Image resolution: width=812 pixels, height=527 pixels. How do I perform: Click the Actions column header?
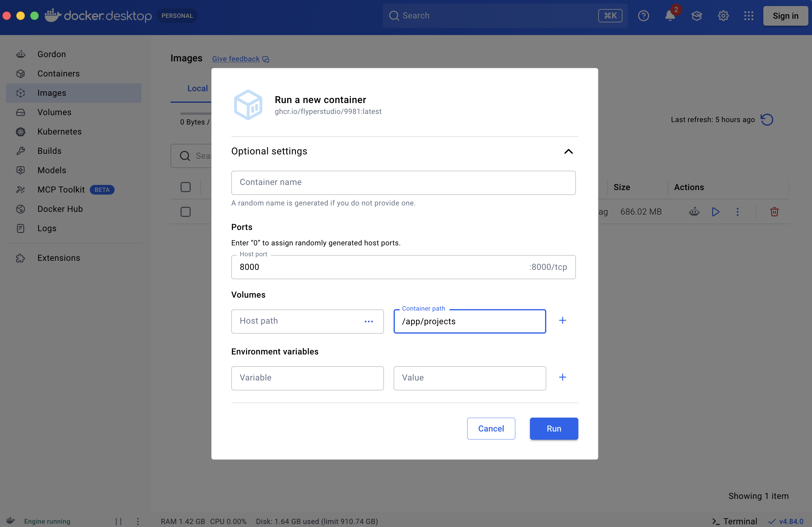(689, 187)
